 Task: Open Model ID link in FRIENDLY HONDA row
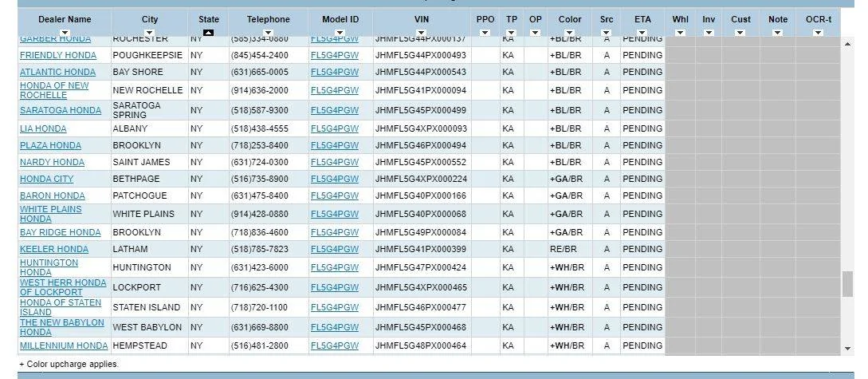[x=334, y=55]
